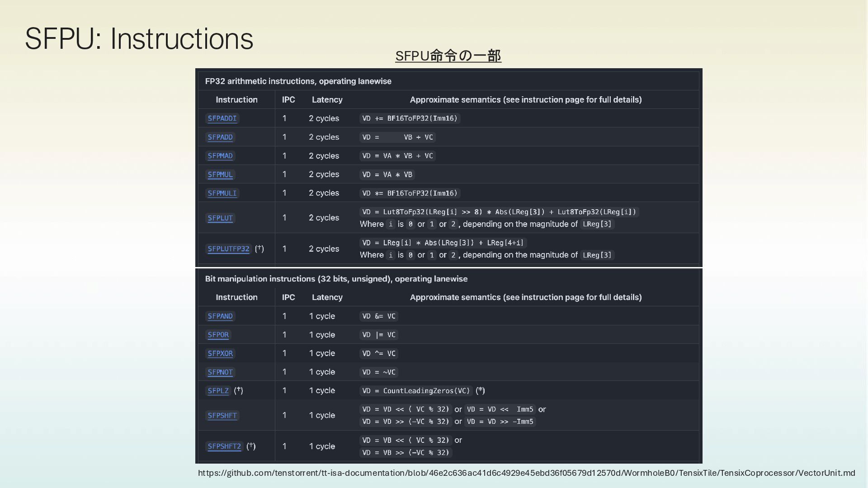Click the GitHub VectorUnit.md URL text
Viewport: 868px width, 488px height.
pyautogui.click(x=526, y=473)
